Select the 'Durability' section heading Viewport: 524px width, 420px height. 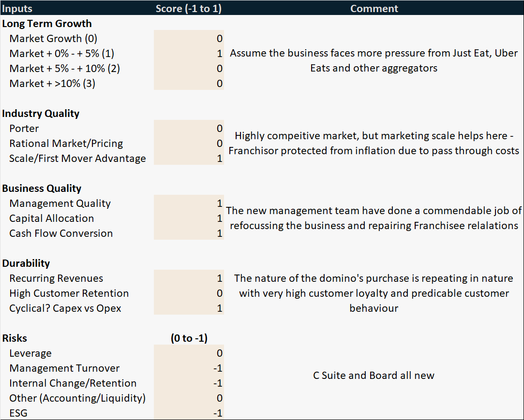point(26,263)
